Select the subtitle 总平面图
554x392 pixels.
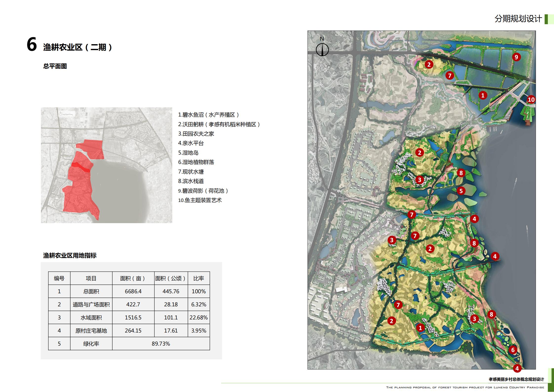tap(55, 66)
